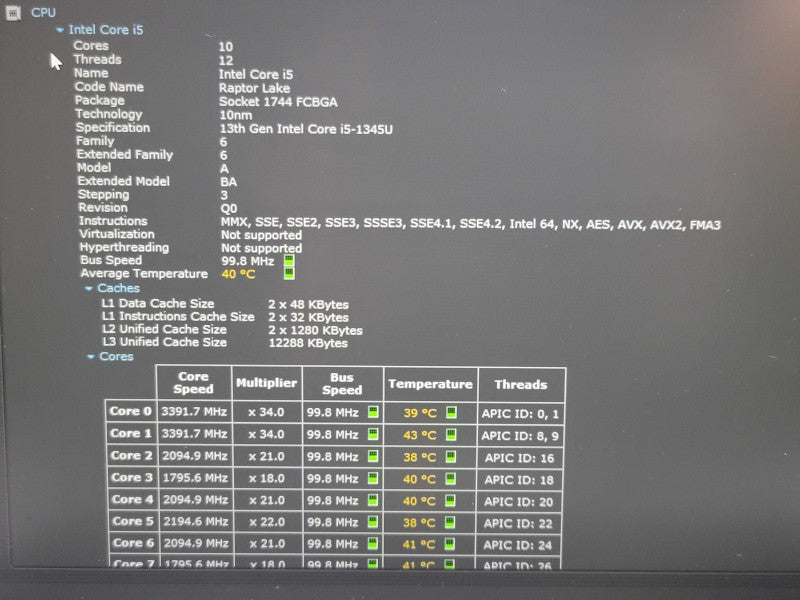Click the 12288 KBytes L3 cache value
Screen dimensions: 800x600
(x=308, y=343)
